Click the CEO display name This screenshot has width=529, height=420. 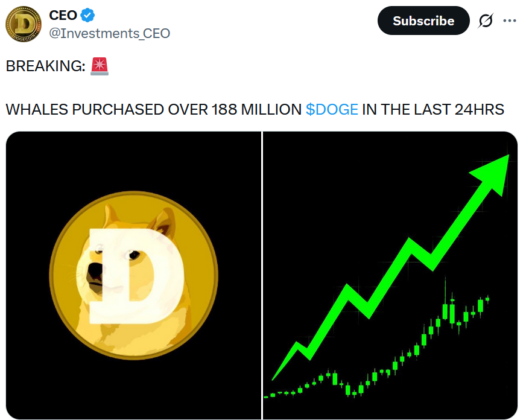(x=63, y=15)
